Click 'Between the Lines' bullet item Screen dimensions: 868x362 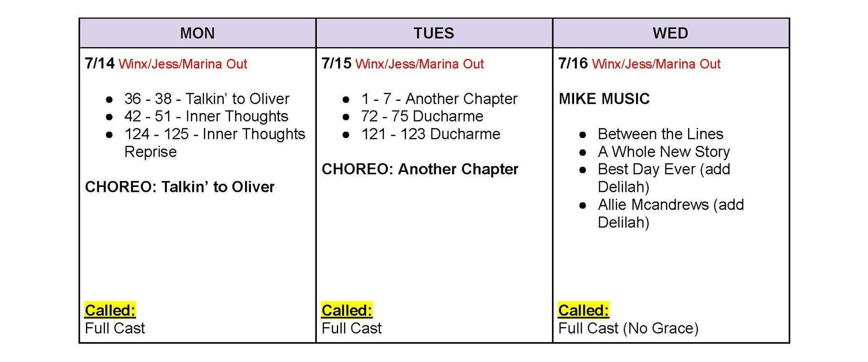[x=660, y=134]
